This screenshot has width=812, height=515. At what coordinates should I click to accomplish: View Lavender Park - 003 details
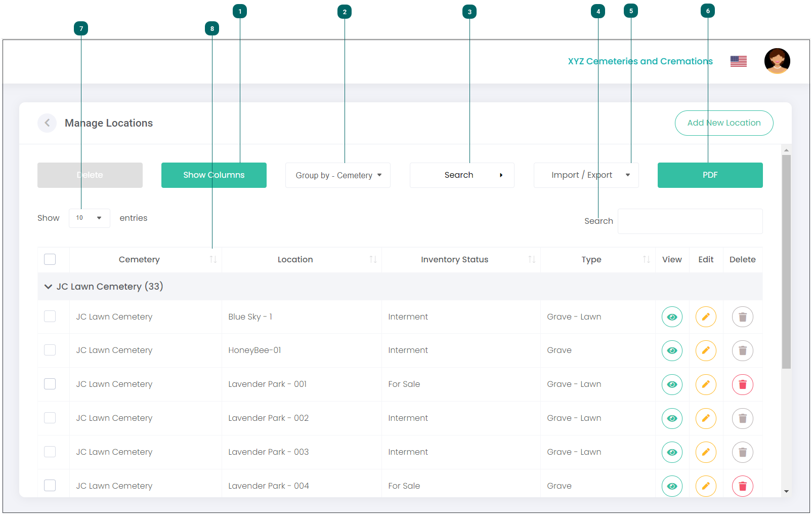[672, 452]
